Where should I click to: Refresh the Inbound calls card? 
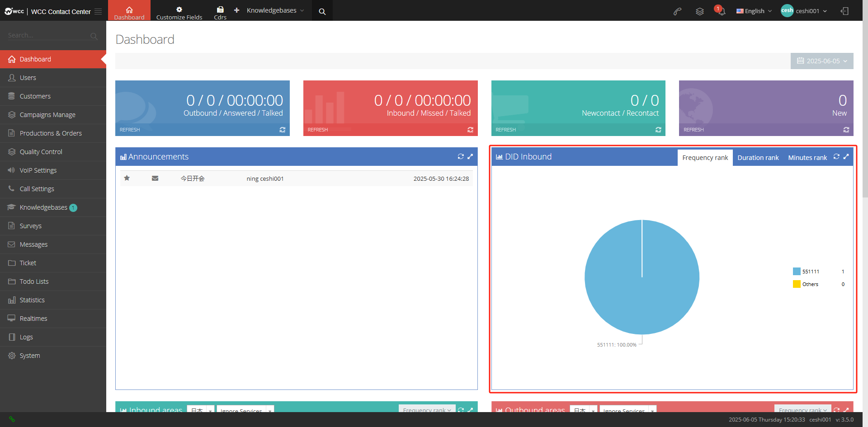tap(470, 130)
